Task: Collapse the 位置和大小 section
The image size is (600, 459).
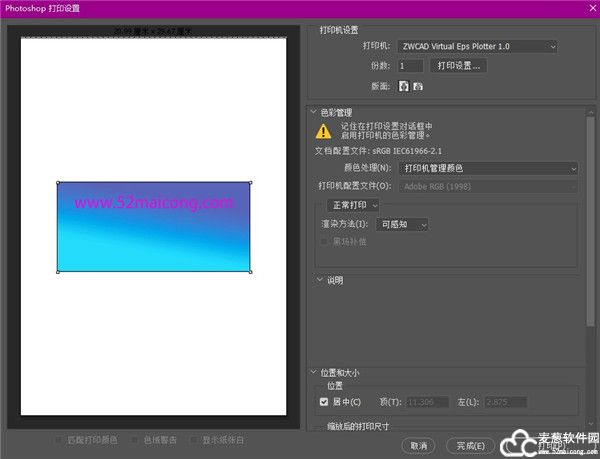Action: coord(314,372)
